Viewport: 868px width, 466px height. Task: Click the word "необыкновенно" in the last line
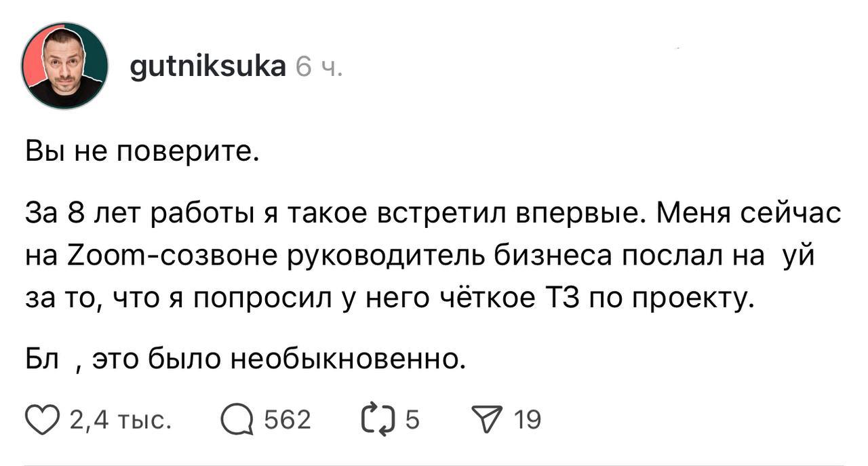point(348,355)
